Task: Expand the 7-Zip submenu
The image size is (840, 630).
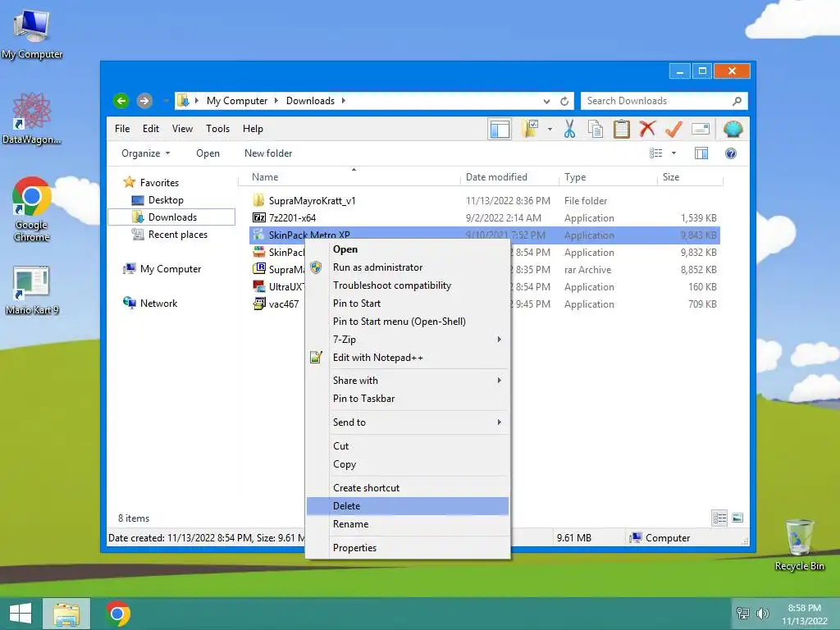Action: (x=408, y=340)
